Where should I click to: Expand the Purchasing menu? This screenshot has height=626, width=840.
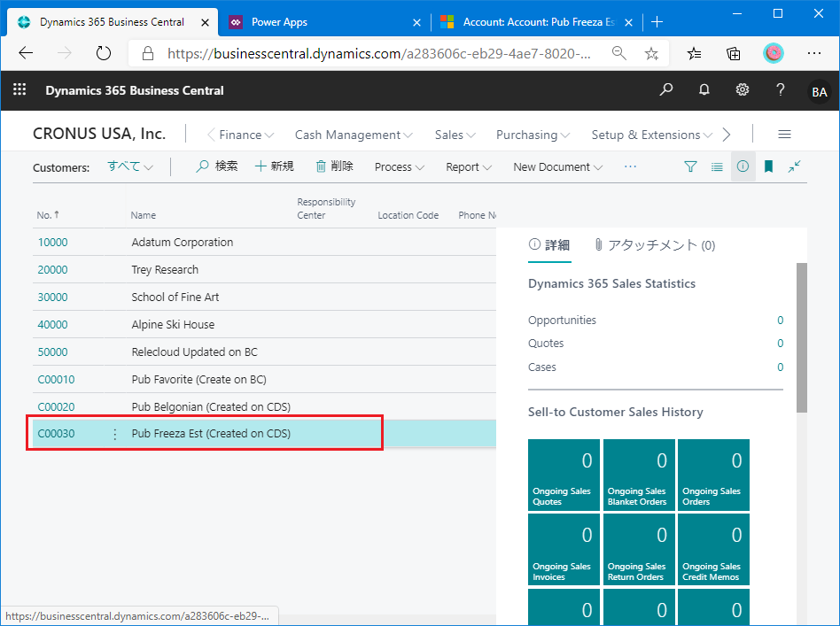click(533, 135)
